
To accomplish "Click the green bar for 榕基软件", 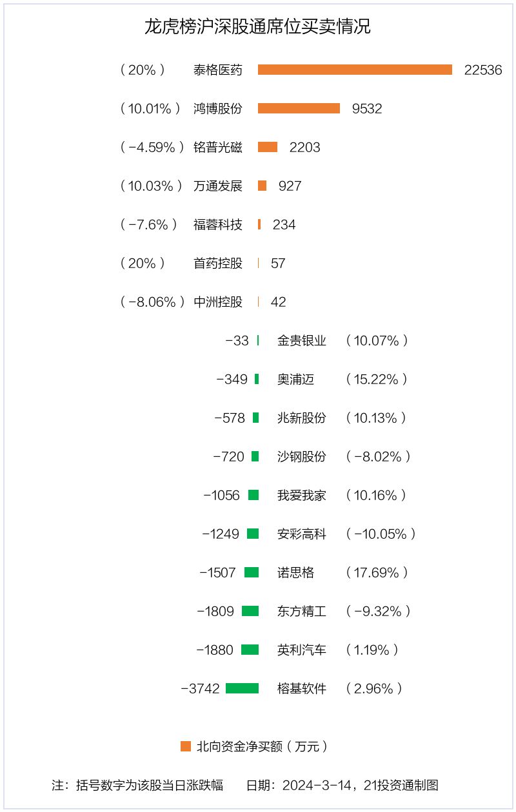I will [242, 688].
